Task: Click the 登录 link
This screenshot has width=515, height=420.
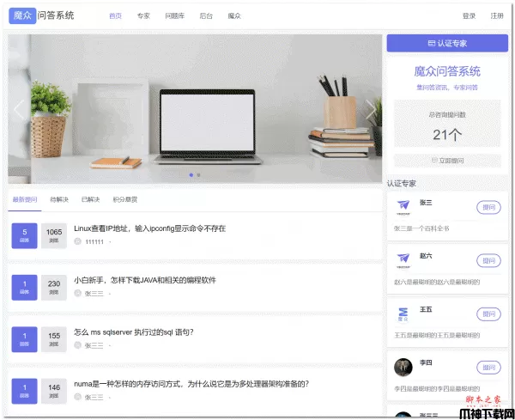Action: (469, 15)
